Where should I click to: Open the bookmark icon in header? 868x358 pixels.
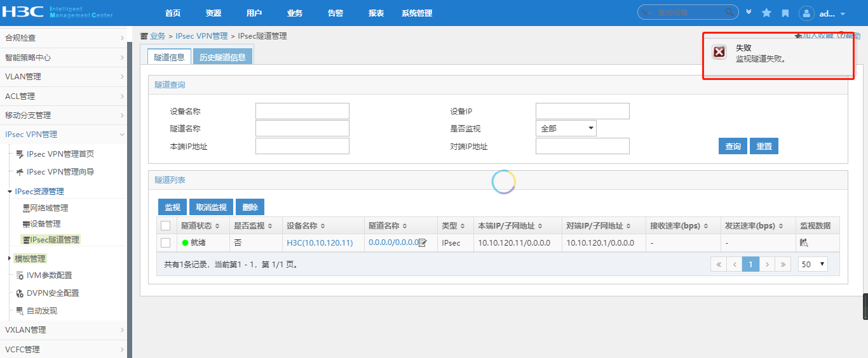(x=785, y=13)
